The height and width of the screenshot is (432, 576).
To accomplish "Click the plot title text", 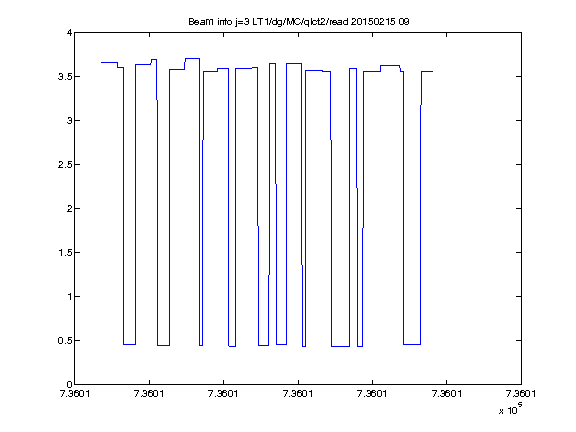I will coord(299,22).
